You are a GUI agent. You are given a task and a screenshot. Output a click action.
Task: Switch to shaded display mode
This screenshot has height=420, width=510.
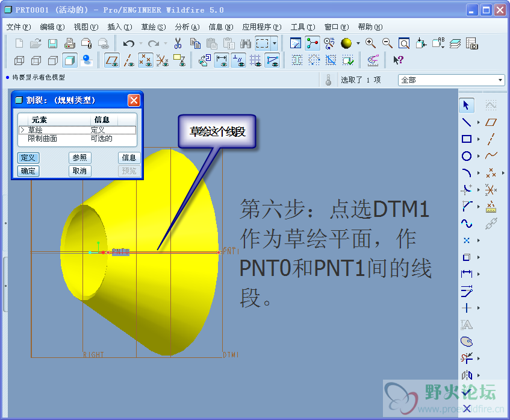pyautogui.click(x=70, y=60)
